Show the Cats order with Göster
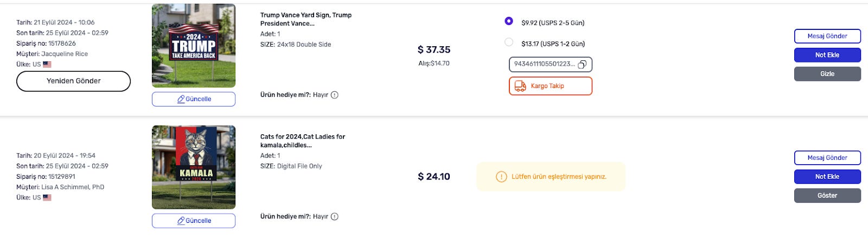The width and height of the screenshot is (868, 237). (827, 196)
